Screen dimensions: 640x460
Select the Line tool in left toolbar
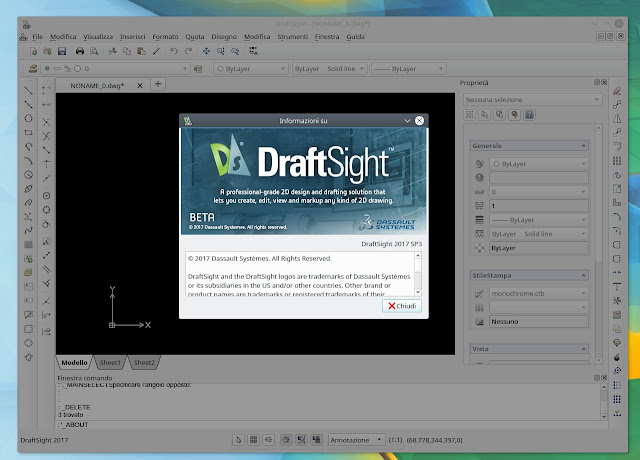coord(28,91)
